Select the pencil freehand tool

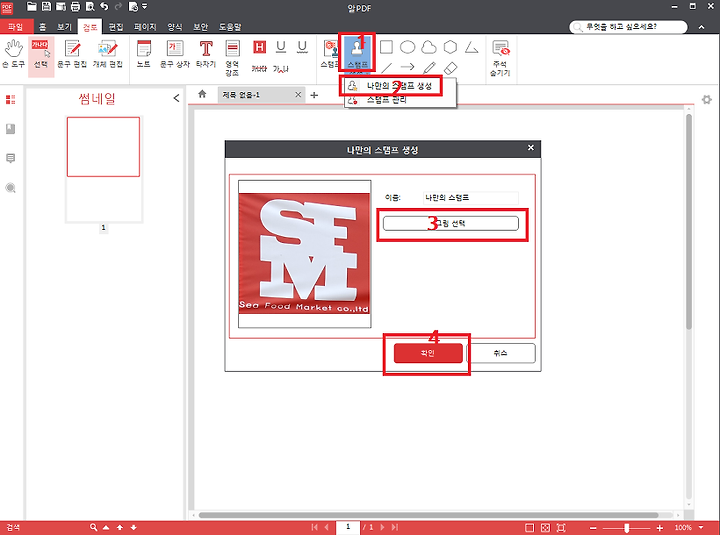click(429, 68)
